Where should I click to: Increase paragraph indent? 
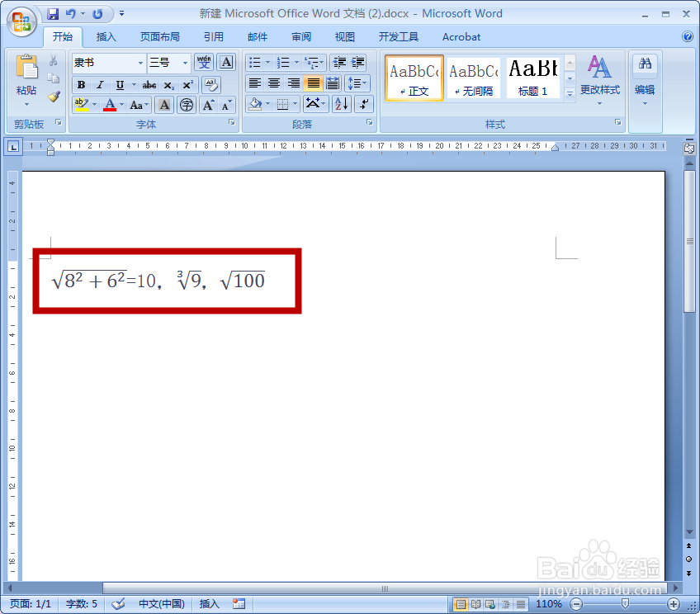pos(357,62)
